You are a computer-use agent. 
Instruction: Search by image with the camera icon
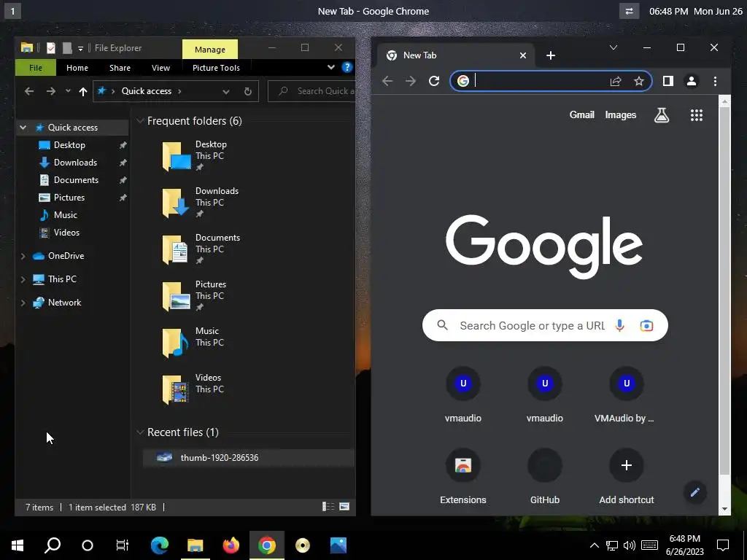(646, 325)
